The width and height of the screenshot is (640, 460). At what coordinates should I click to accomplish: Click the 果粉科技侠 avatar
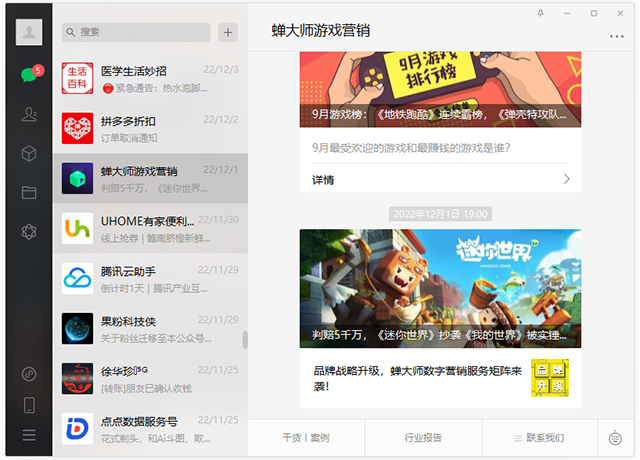coord(78,329)
